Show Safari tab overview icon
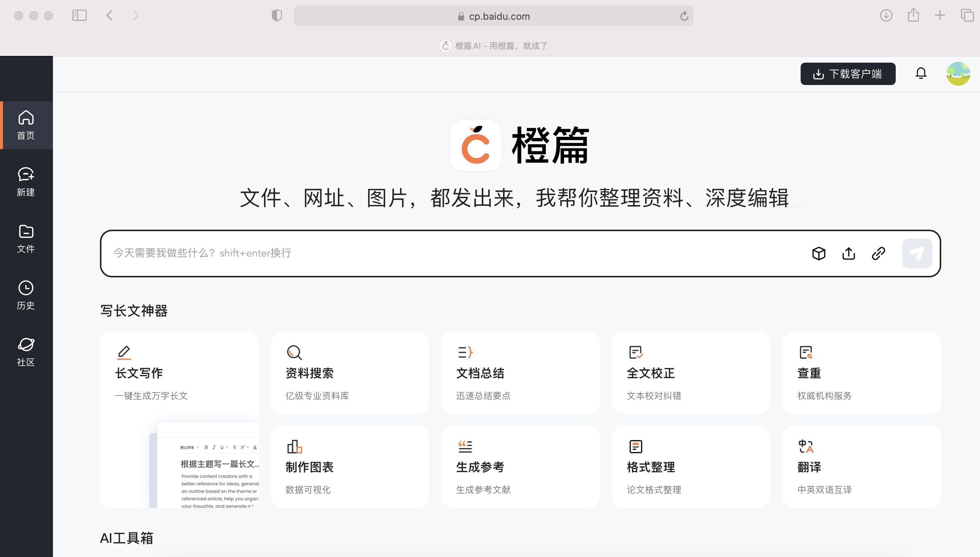The image size is (980, 557). pos(967,15)
